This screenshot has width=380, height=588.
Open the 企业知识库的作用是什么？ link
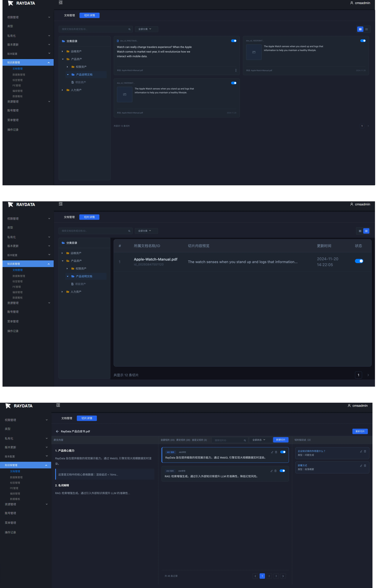click(x=311, y=451)
